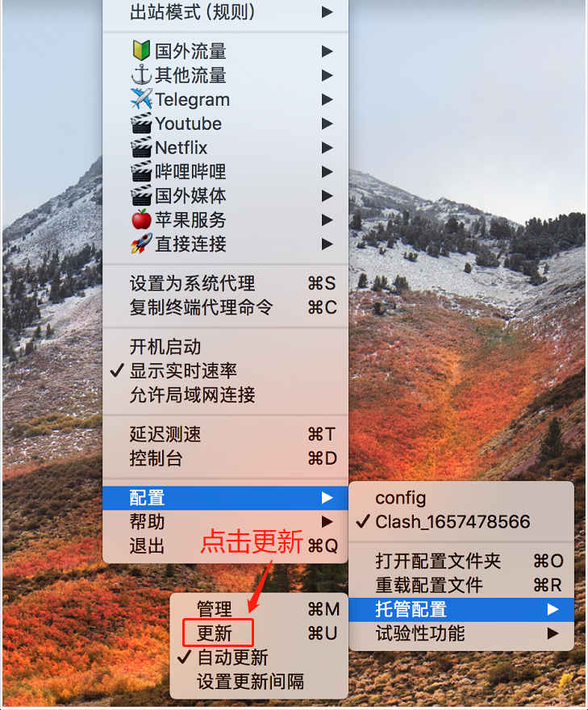Open 打开配置文件夹 from the config submenu
The image size is (588, 710).
461,561
